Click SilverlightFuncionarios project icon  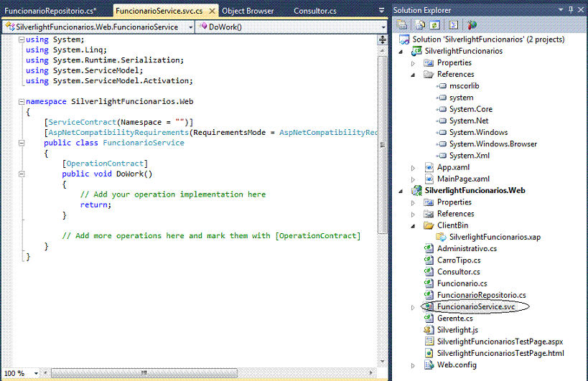tap(416, 51)
